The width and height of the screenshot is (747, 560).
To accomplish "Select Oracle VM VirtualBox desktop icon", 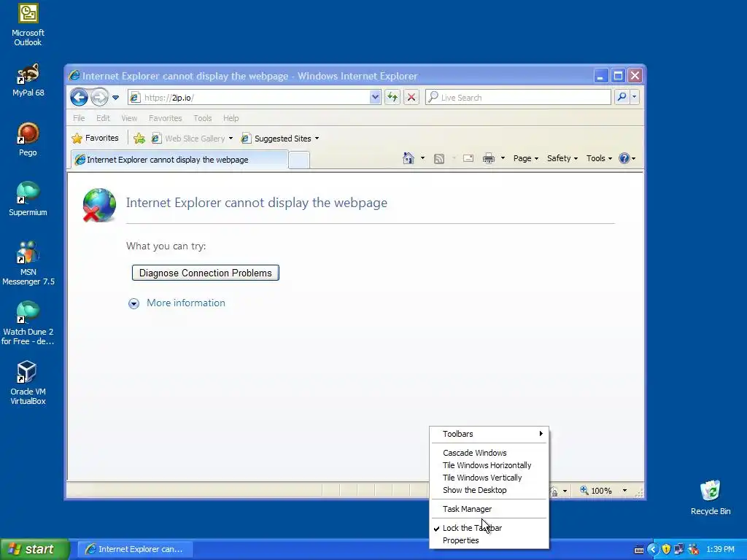I will coord(28,383).
